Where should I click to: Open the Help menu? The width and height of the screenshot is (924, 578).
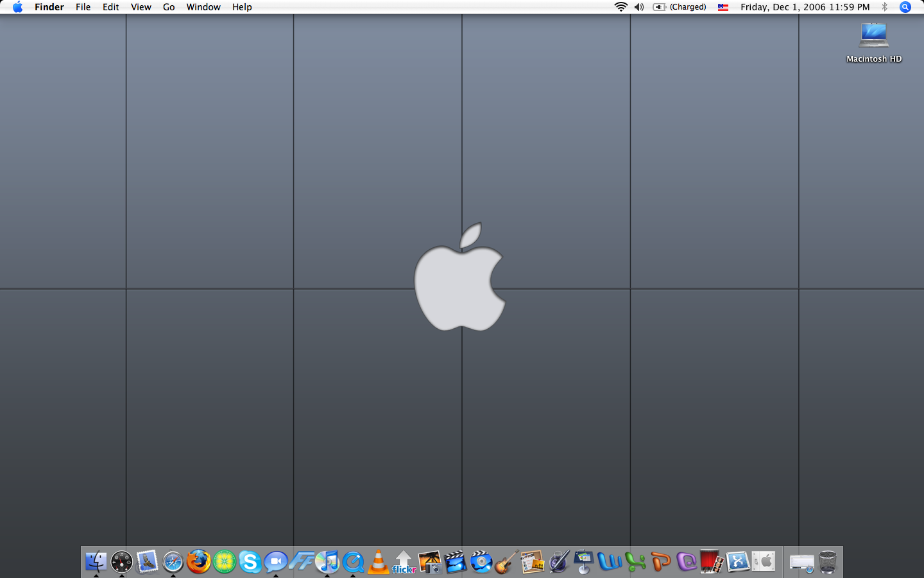[x=242, y=7]
